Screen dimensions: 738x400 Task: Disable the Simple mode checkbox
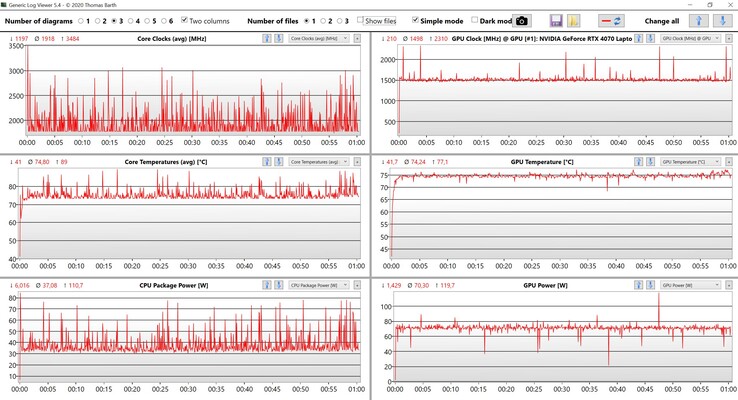416,20
